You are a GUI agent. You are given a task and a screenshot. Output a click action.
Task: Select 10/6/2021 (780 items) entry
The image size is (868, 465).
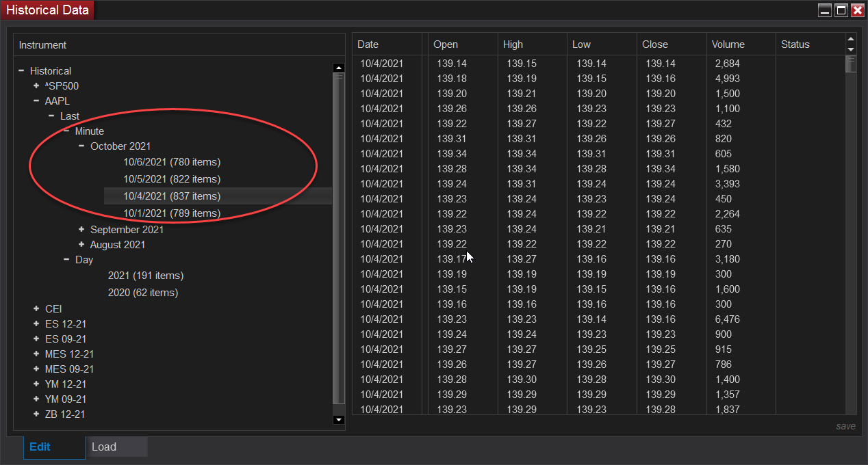pyautogui.click(x=172, y=162)
